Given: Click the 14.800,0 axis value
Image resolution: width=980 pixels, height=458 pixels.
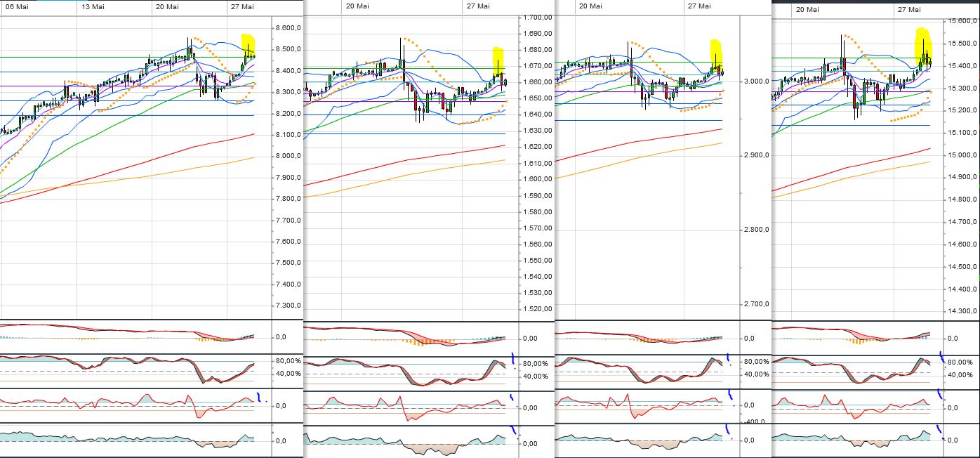Looking at the screenshot, I should 962,200.
